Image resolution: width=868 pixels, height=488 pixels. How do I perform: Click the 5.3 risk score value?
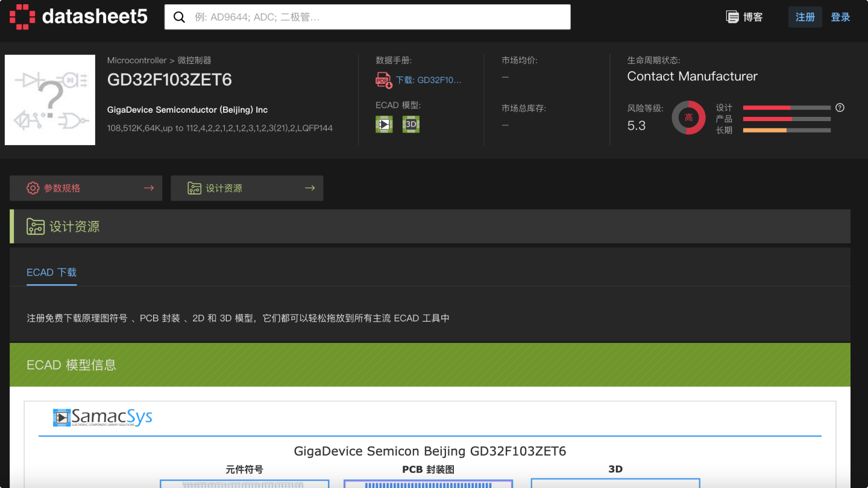coord(637,125)
